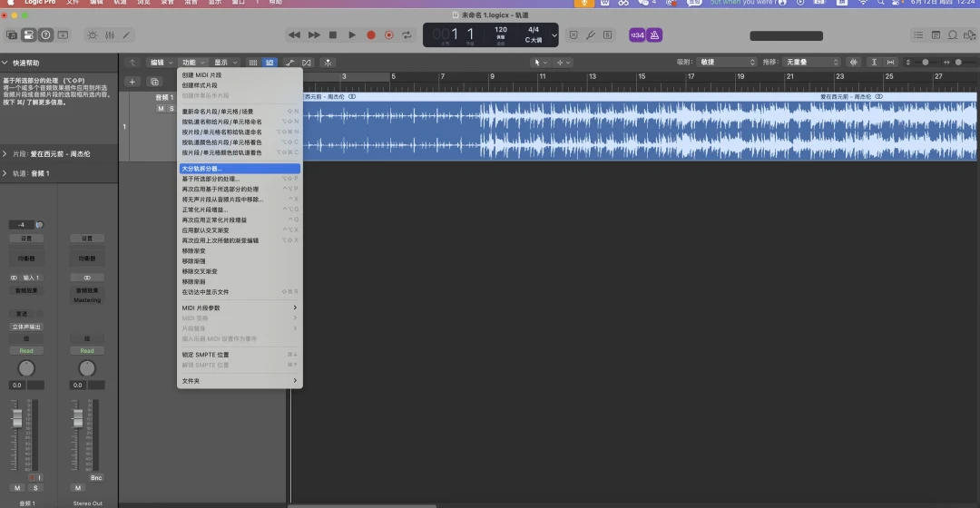Screen dimensions: 980x508
Task: Open the Mixer sliders icon
Action: 110,35
